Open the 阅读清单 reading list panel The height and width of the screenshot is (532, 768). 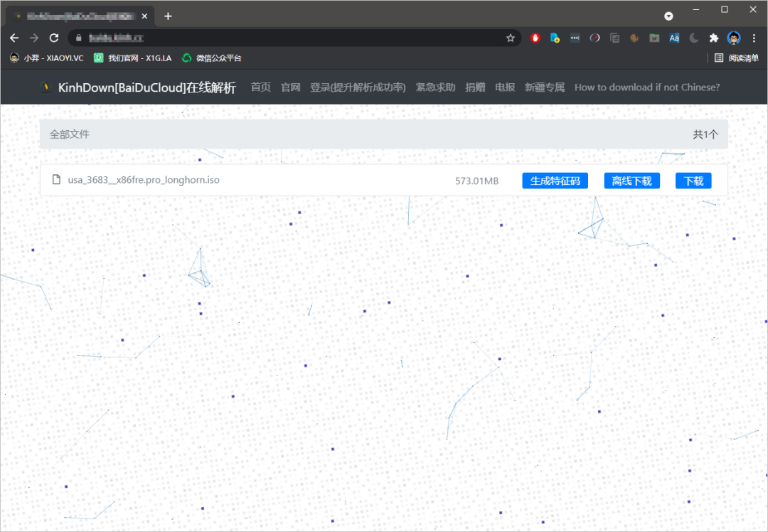click(x=737, y=58)
